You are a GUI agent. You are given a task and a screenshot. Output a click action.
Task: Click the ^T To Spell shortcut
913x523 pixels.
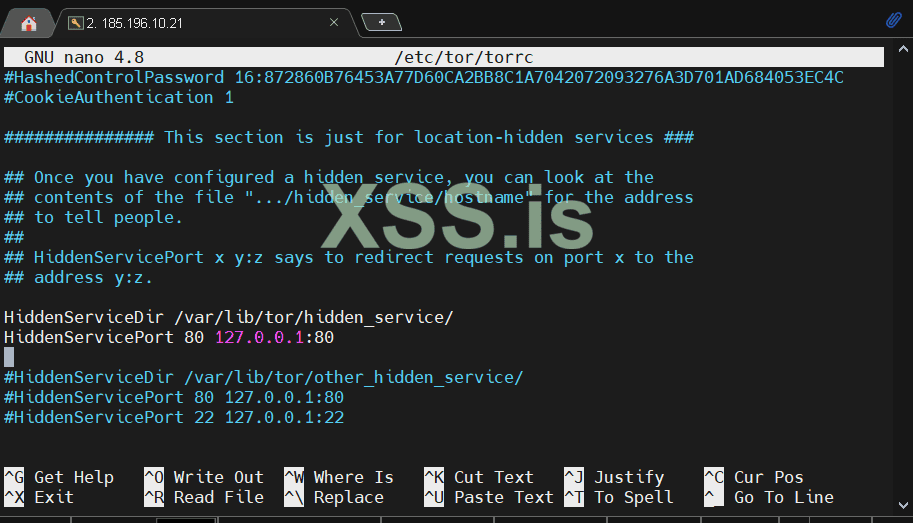(619, 497)
